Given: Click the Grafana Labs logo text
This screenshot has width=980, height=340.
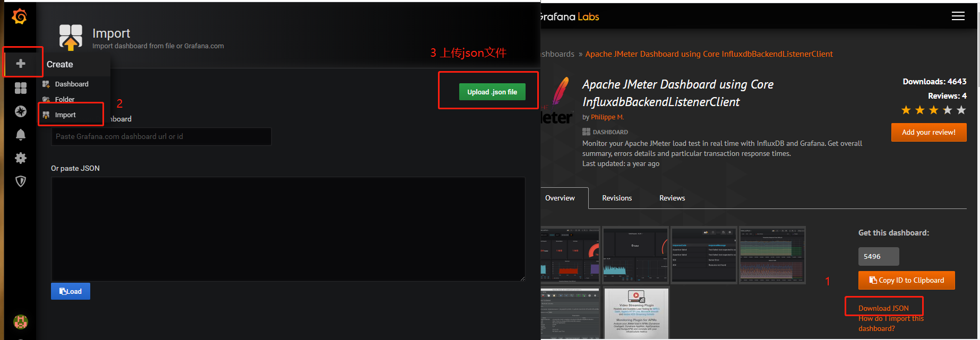Looking at the screenshot, I should 569,16.
